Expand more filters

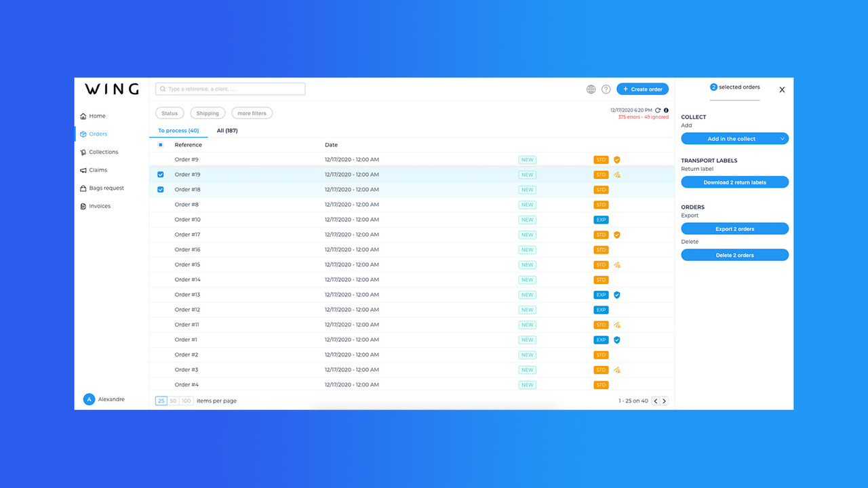pos(252,113)
